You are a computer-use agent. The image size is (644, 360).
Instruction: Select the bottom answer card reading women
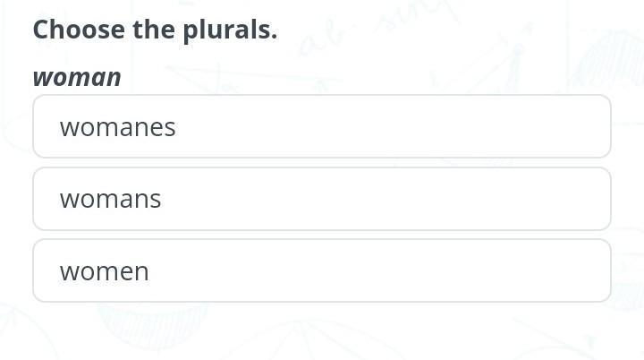[322, 270]
